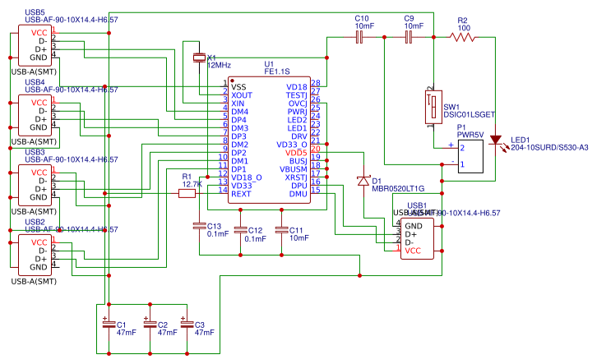Image resolution: width=597 pixels, height=364 pixels.
Task: Click the C2 polarized capacitor symbol
Action: pyautogui.click(x=150, y=324)
